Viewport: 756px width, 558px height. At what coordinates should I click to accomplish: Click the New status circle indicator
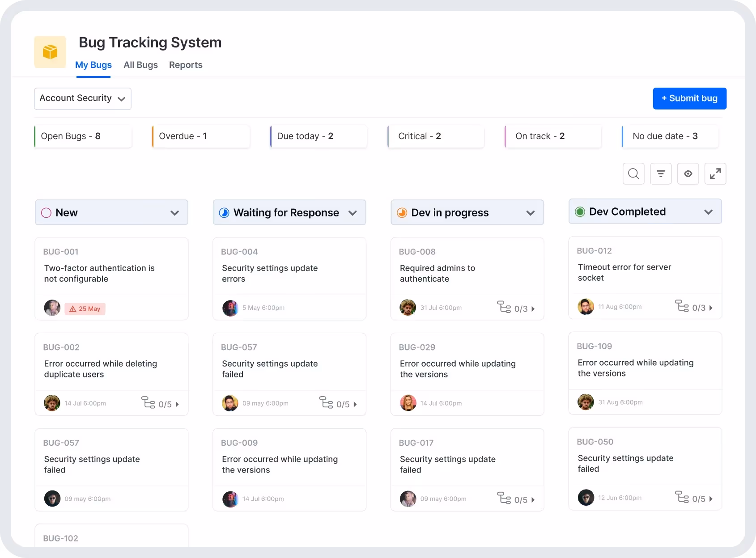(x=46, y=213)
